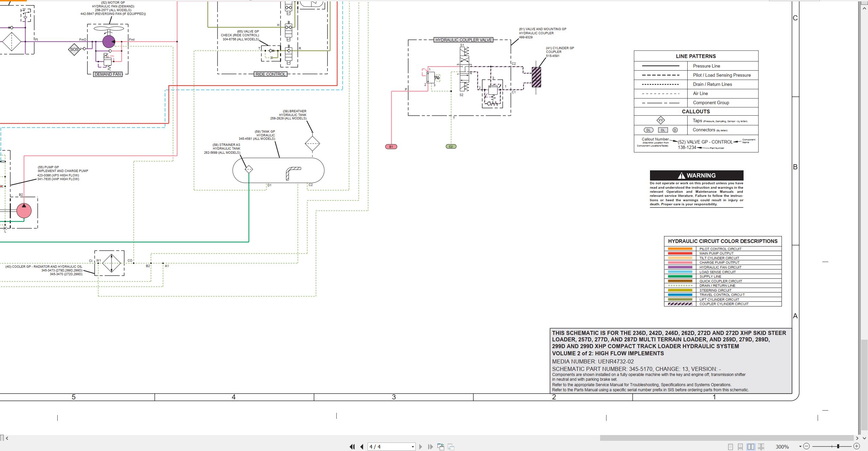Switch to continuous page layout
This screenshot has height=451, width=868.
tap(741, 447)
